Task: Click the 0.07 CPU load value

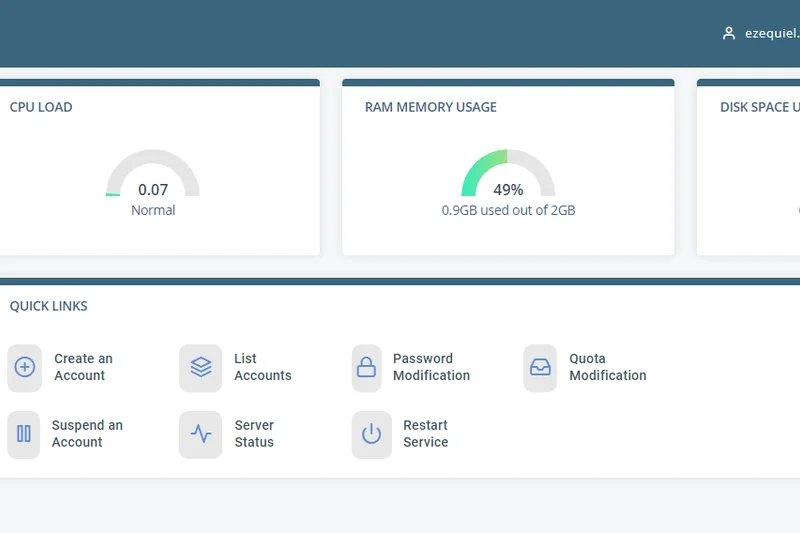Action: point(153,190)
